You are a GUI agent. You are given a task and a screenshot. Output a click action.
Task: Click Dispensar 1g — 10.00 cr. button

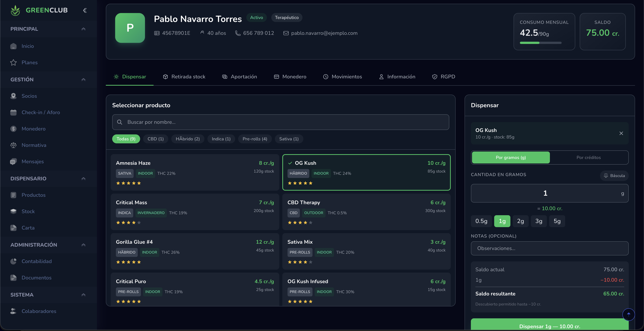[549, 326]
